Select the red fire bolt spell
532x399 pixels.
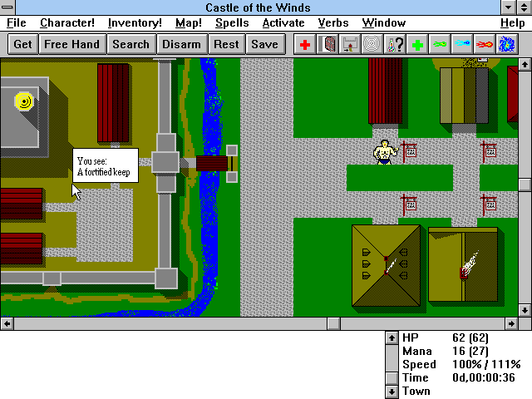pos(484,44)
